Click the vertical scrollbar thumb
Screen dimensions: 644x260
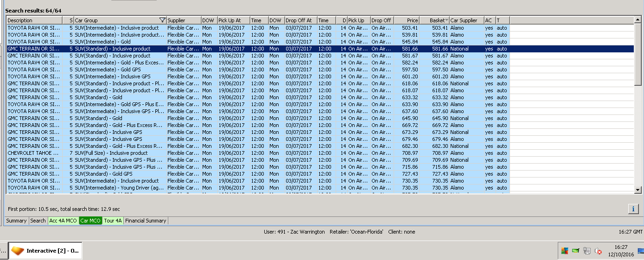[x=638, y=55]
